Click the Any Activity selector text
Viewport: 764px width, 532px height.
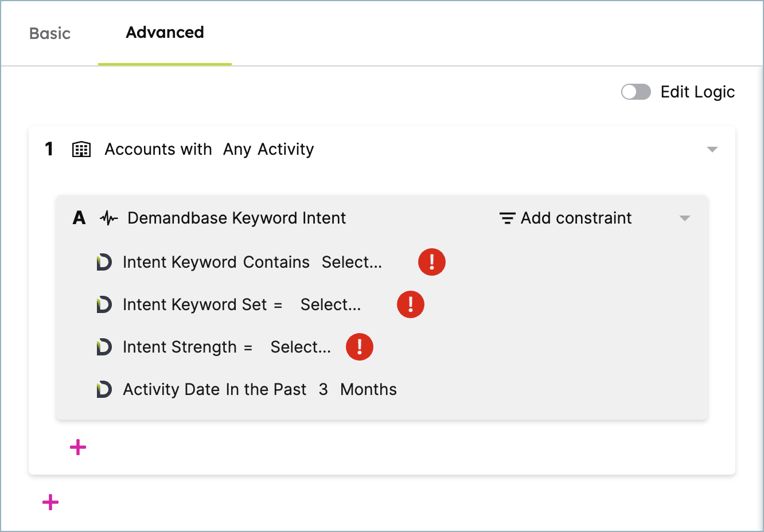(268, 150)
